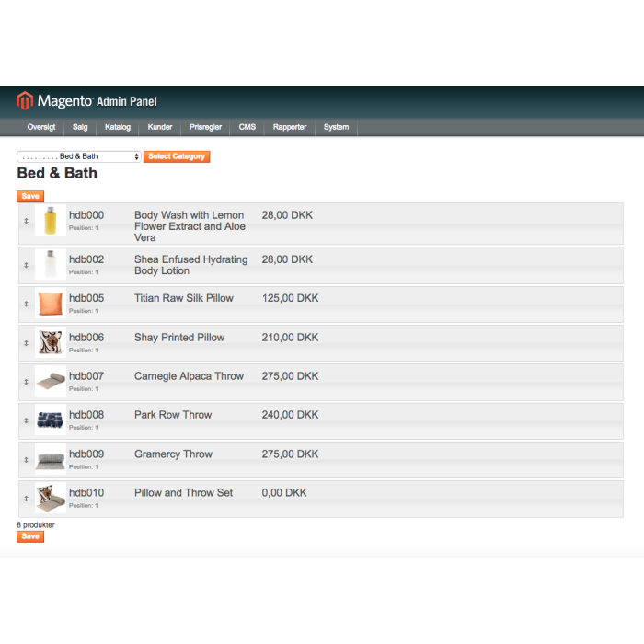Click the Carnegie Alpaca Throw thumbnail
This screenshot has width=644, height=644.
point(50,381)
